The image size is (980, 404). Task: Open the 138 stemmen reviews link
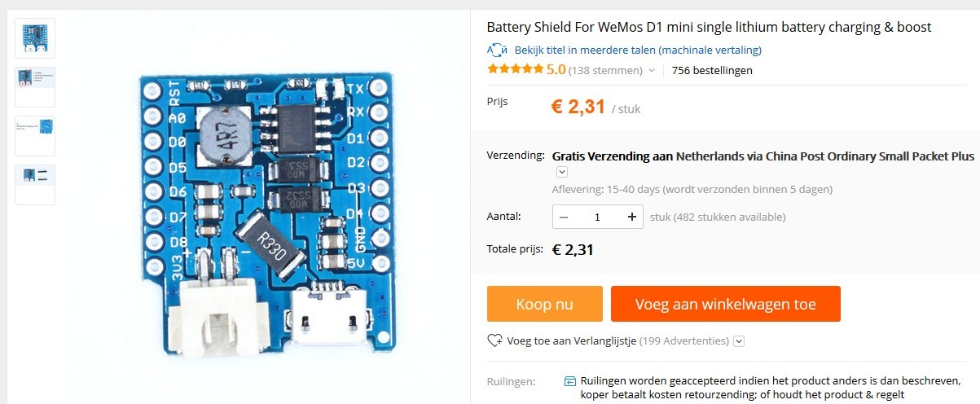pos(605,70)
